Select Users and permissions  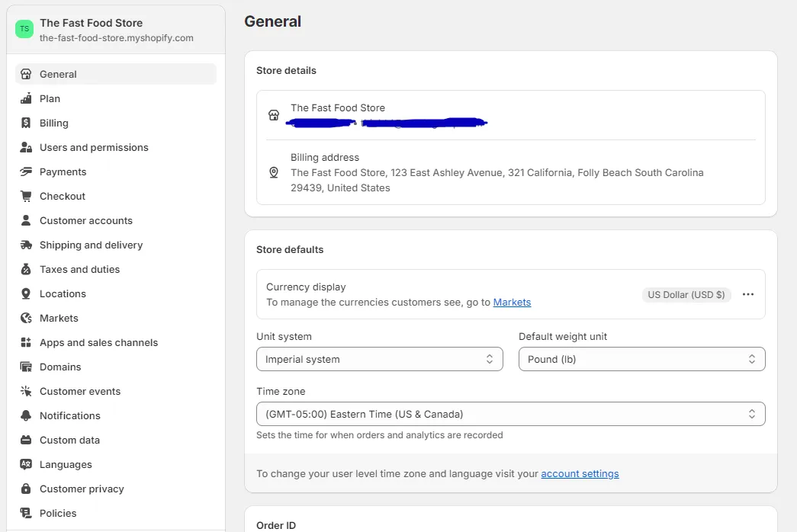116,147
